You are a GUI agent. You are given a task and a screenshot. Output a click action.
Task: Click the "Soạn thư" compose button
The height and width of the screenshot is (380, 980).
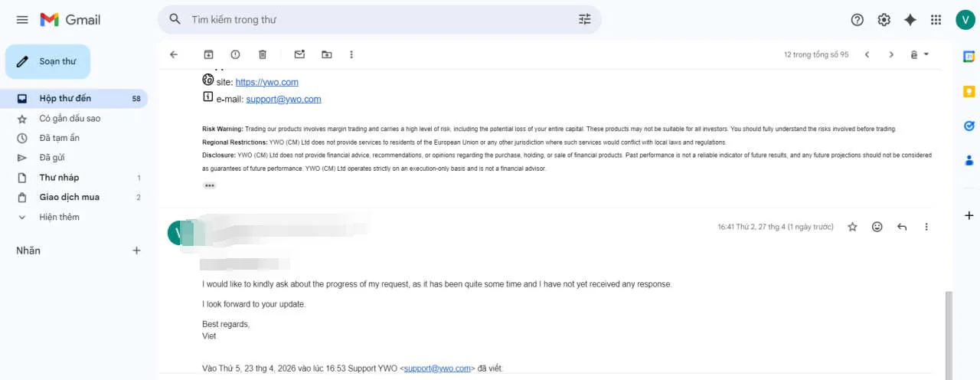[x=48, y=61]
